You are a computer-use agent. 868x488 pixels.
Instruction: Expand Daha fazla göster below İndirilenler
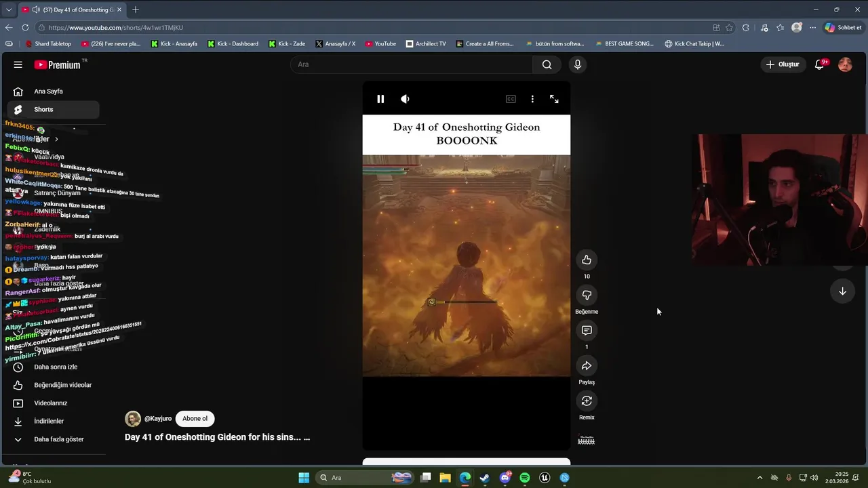tap(53, 439)
